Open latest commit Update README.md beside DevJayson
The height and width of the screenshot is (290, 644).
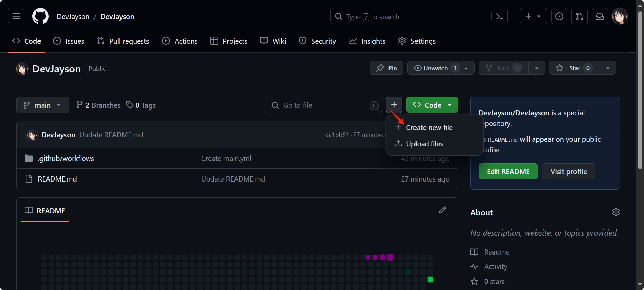click(111, 135)
